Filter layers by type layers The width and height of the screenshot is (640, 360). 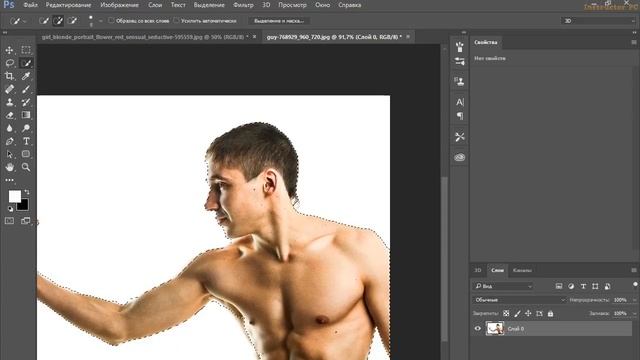point(583,286)
